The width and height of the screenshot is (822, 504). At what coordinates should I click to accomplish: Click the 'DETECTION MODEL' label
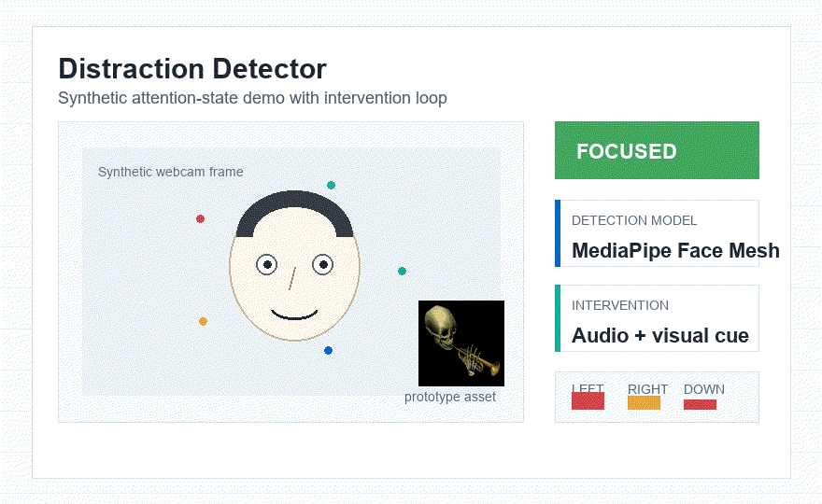click(634, 220)
